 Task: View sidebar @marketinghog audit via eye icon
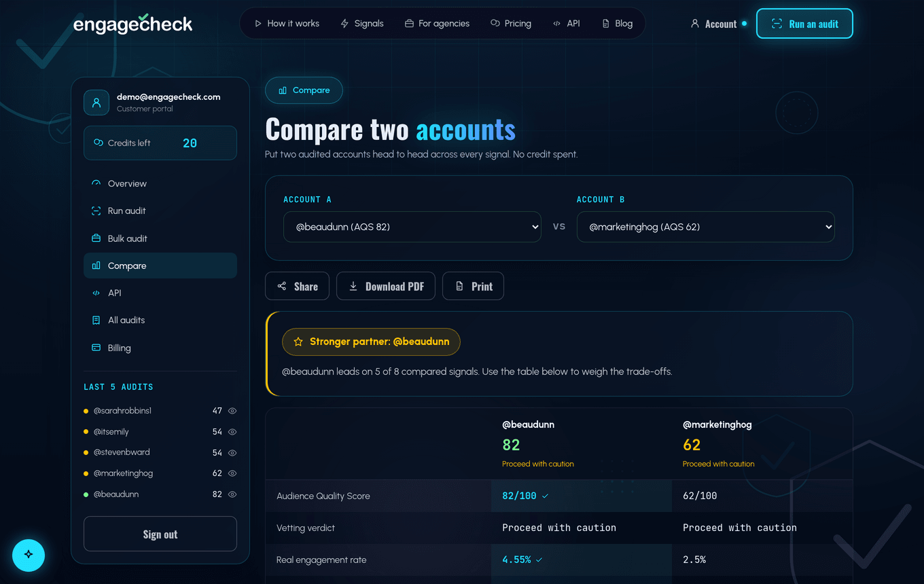(232, 473)
